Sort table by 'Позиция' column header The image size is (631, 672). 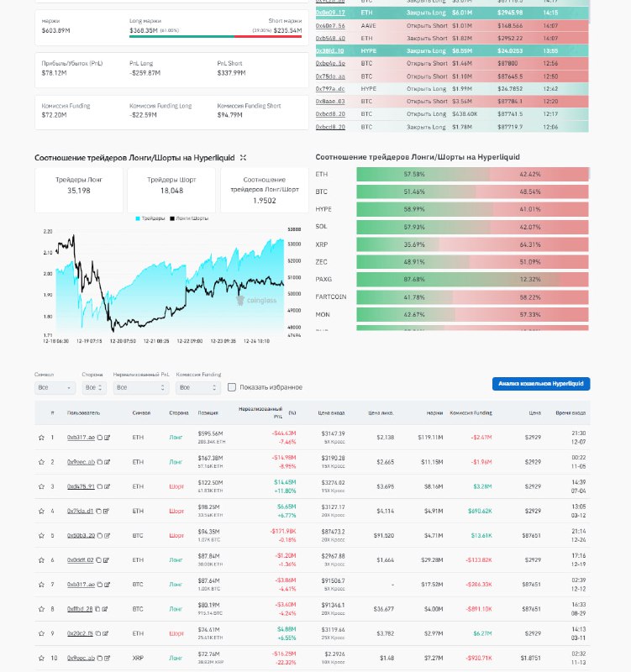pos(208,413)
